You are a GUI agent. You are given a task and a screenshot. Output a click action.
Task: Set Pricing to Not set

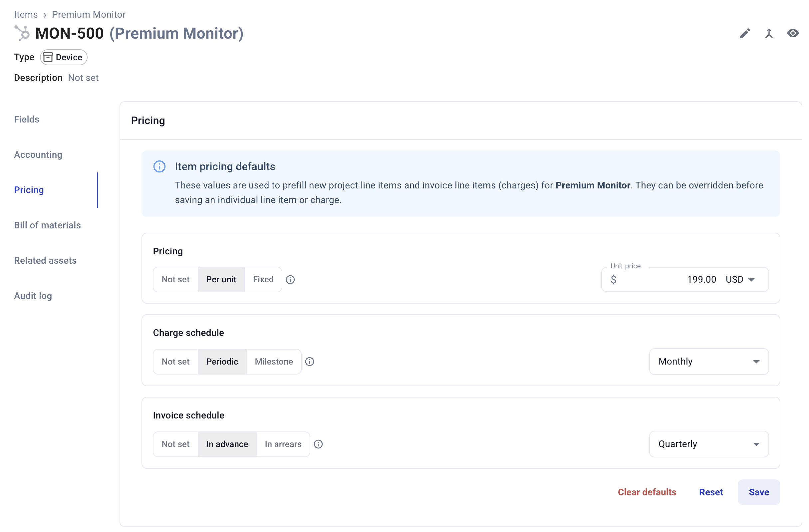tap(175, 279)
